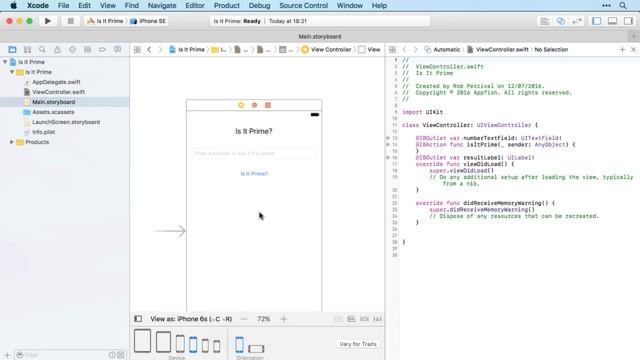
Task: Open the Resolve Auto Layout Issues tool
Action: 378,319
